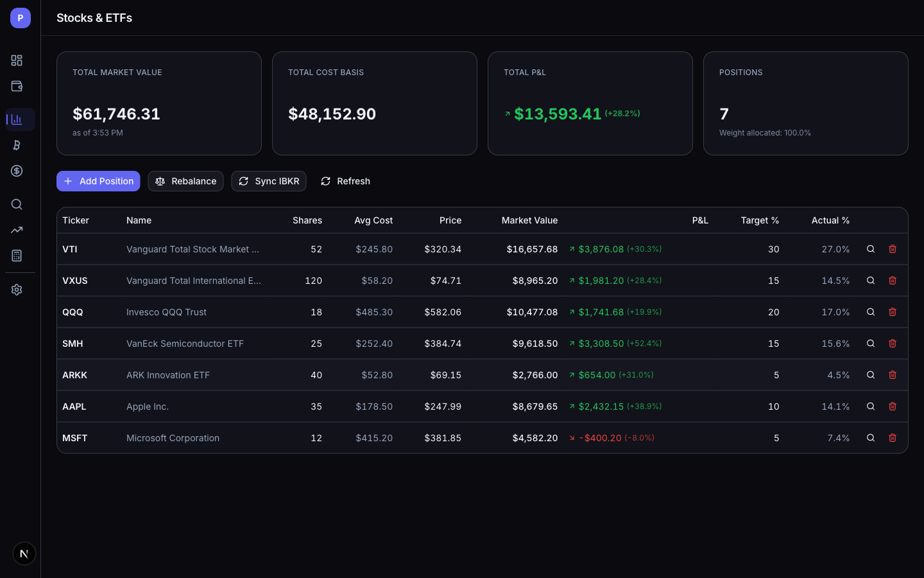Open the Rebalance button

click(x=185, y=181)
